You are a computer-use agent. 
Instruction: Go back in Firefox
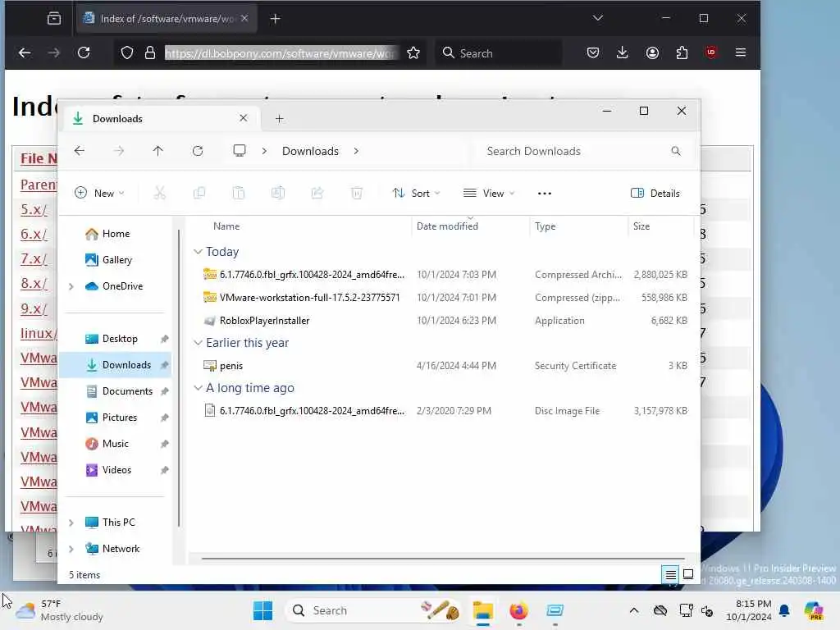coord(25,52)
